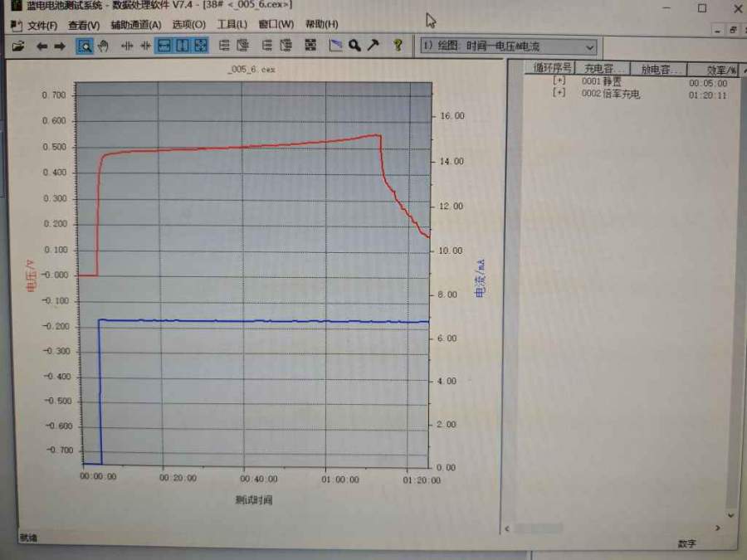Expand the 0002 倍率充电 step row

point(559,92)
